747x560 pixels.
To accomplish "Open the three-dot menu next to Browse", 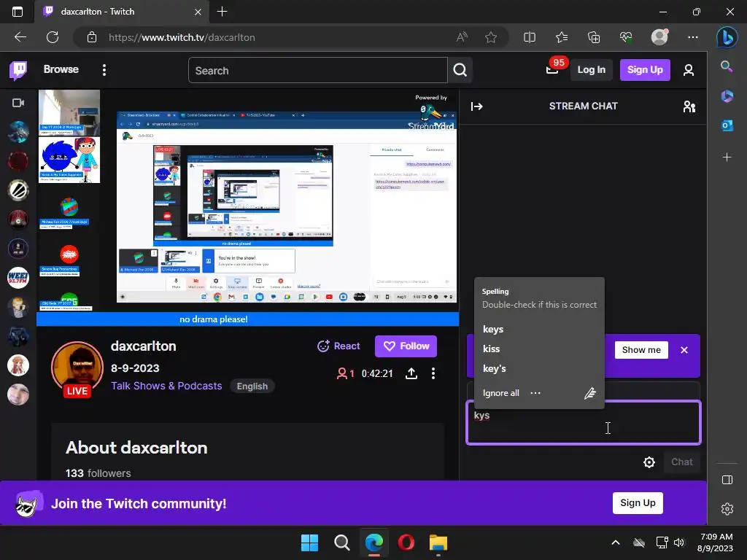I will (x=104, y=70).
